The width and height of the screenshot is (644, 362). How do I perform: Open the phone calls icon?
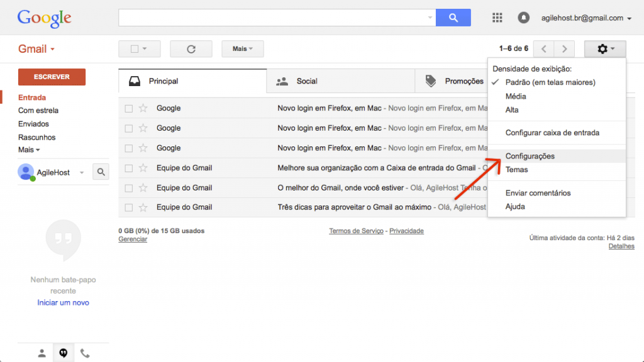[85, 353]
